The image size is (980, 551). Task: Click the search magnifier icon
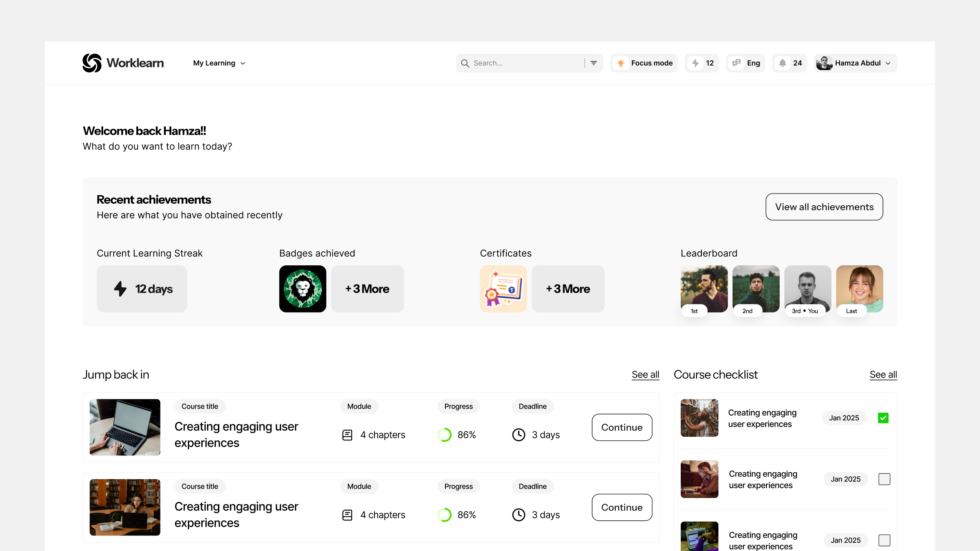[465, 63]
